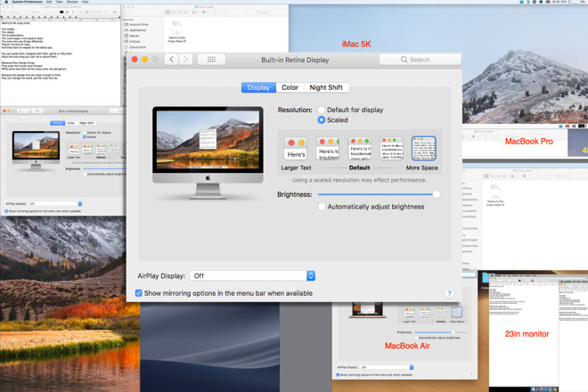The height and width of the screenshot is (392, 588).
Task: Open Amazon Drive in top Finder sidebar
Action: [x=136, y=24]
